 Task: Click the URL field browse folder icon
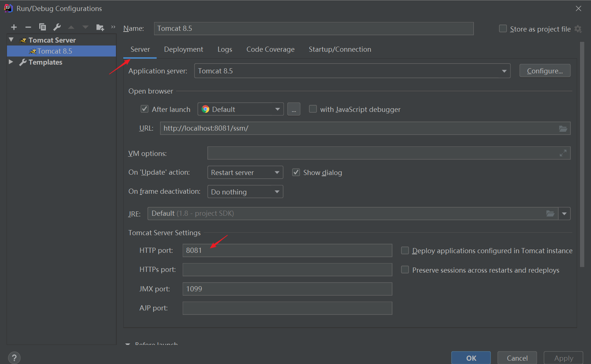(x=563, y=128)
